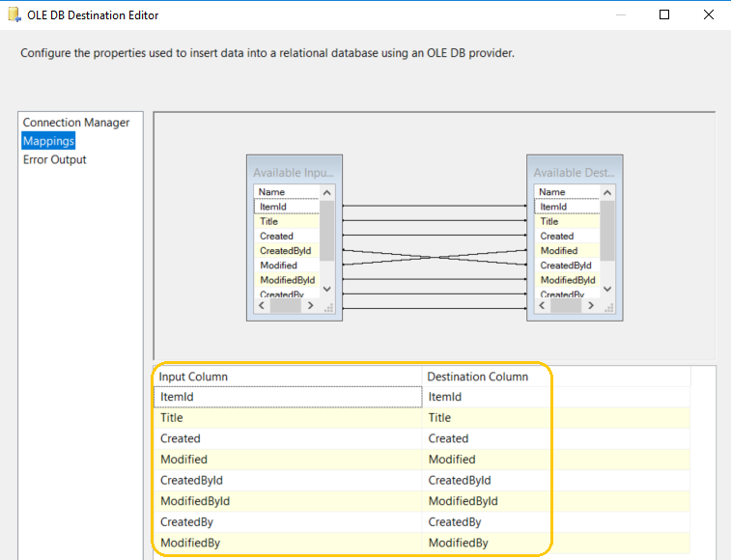Screen dimensions: 731x560
Task: Click the up arrow in Available Destination list
Action: click(607, 192)
